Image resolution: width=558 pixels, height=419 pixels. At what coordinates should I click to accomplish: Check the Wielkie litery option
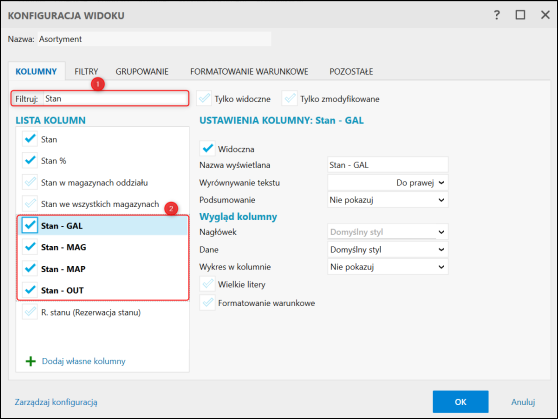point(207,284)
